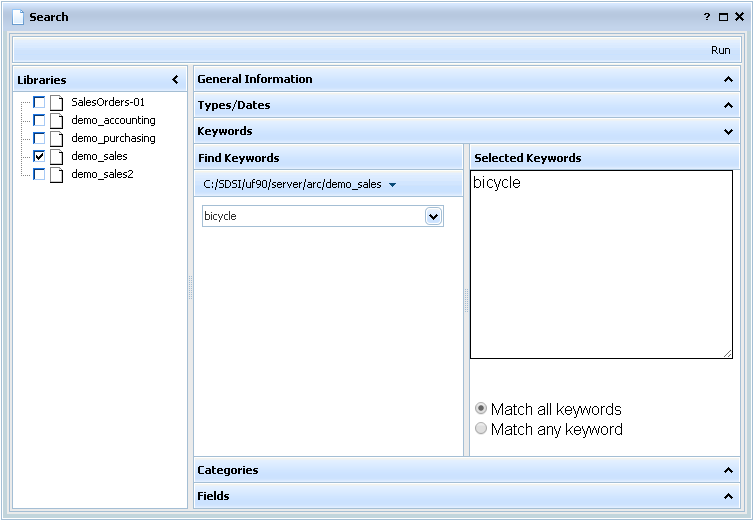This screenshot has width=755, height=523.
Task: Check the SalesOrders-01 library checkbox
Action: [x=39, y=102]
